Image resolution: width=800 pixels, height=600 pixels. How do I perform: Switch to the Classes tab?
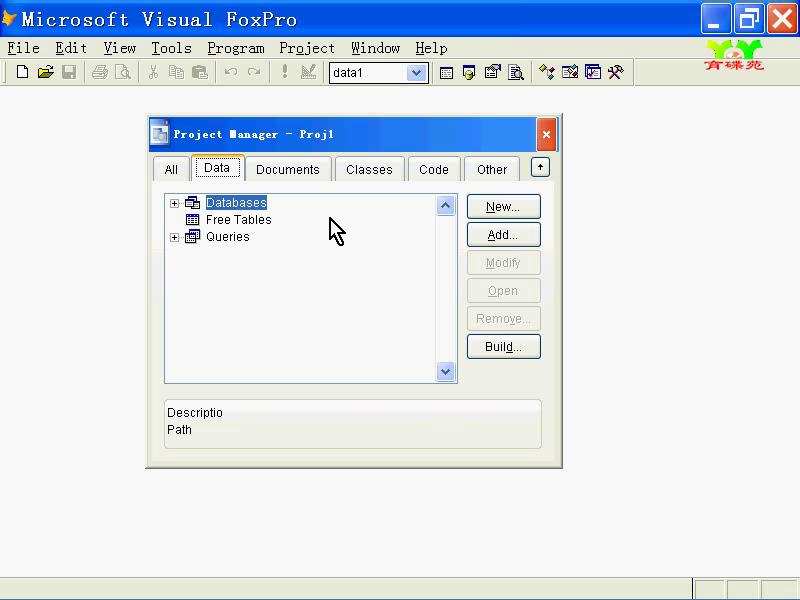pos(369,169)
